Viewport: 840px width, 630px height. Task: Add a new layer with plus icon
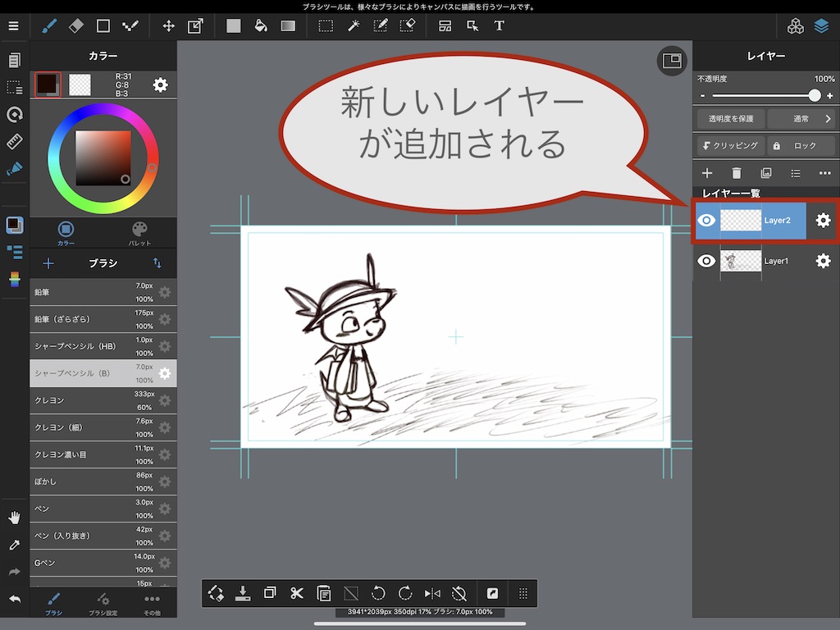click(x=707, y=173)
